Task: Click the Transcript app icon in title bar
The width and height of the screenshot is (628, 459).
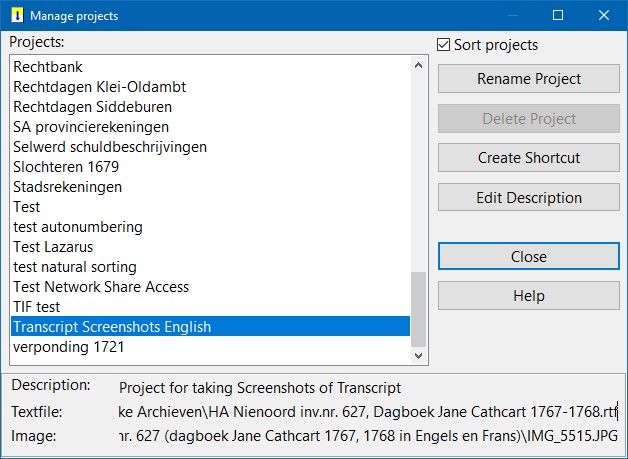Action: click(x=17, y=16)
